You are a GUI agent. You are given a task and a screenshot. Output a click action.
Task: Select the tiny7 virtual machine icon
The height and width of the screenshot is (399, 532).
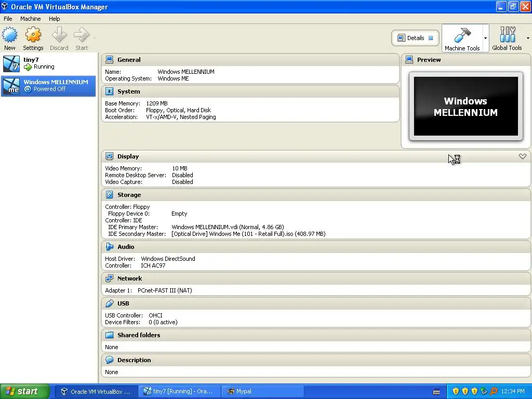click(x=11, y=63)
